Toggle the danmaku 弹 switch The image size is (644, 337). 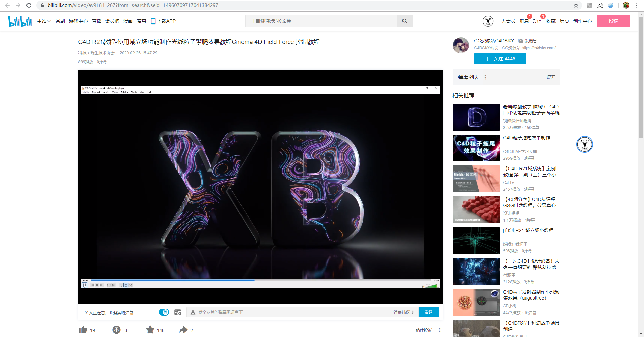pyautogui.click(x=164, y=312)
